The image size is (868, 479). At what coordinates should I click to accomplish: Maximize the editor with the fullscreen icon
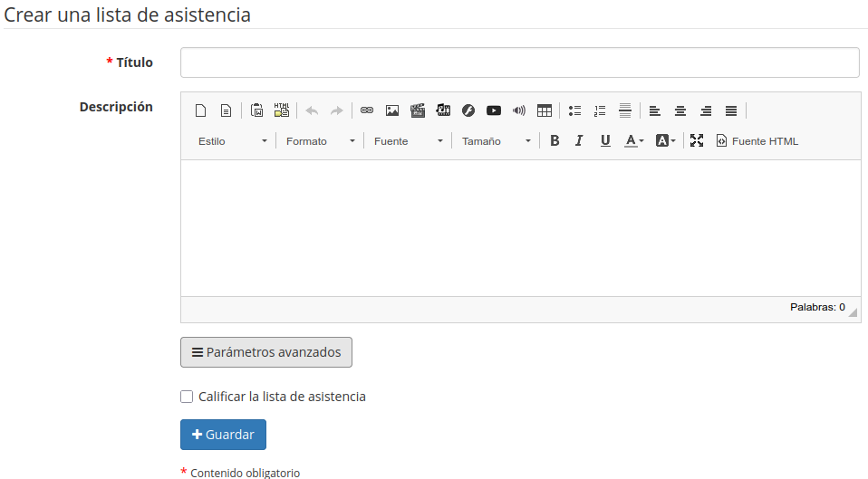(x=697, y=141)
